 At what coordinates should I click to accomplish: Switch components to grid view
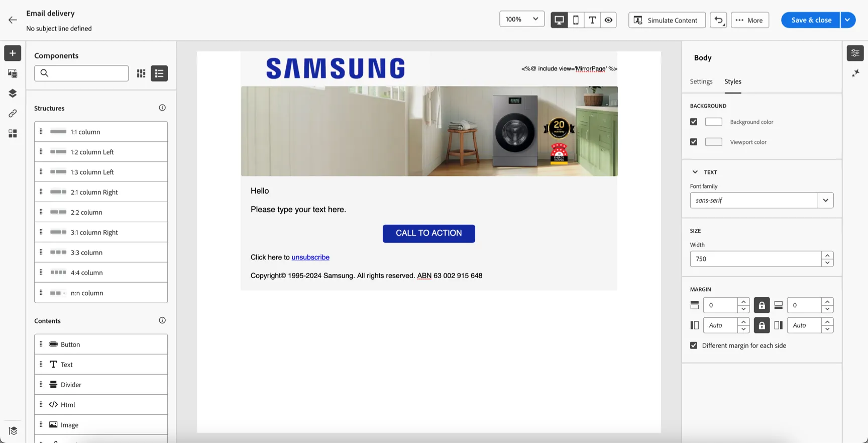(141, 73)
